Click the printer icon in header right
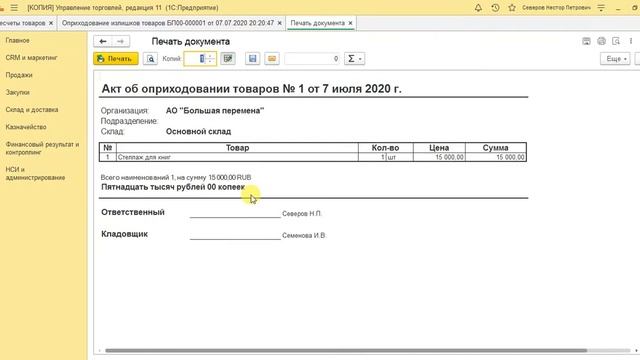The height and width of the screenshot is (360, 640). pos(601,41)
